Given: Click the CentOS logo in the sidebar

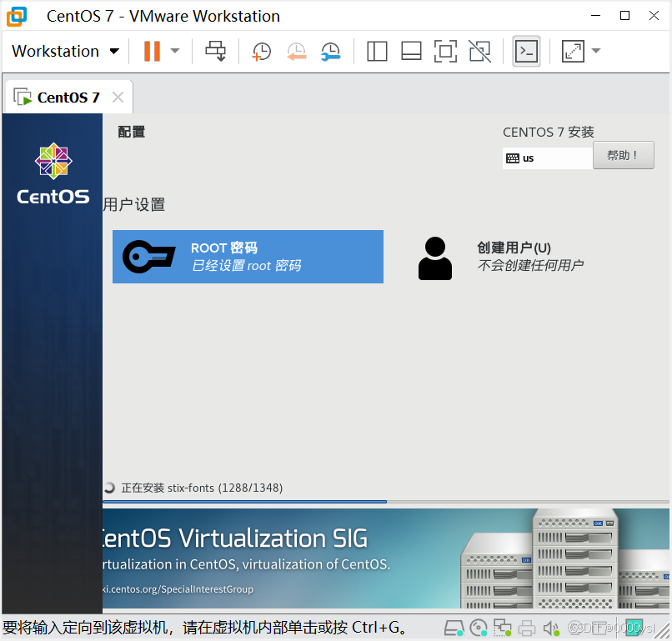Looking at the screenshot, I should tap(53, 173).
